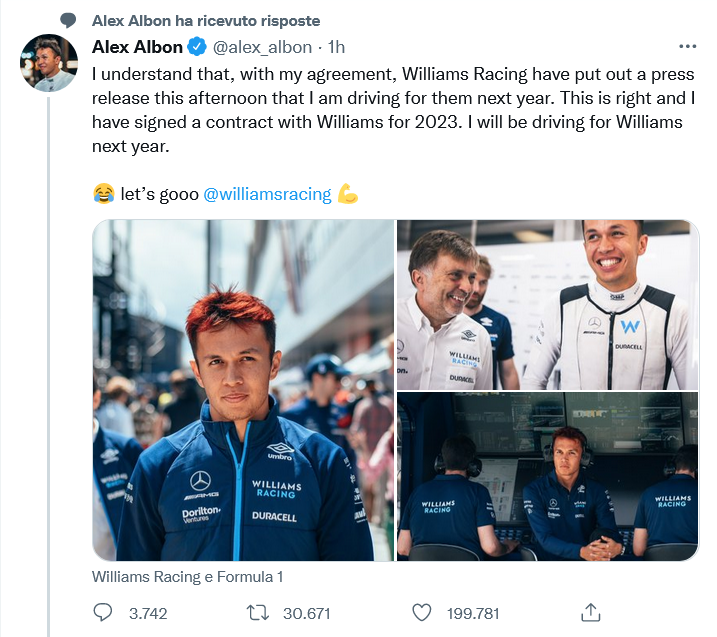Open the top-right photo of smiling driver
This screenshot has height=637, width=717.
[547, 304]
